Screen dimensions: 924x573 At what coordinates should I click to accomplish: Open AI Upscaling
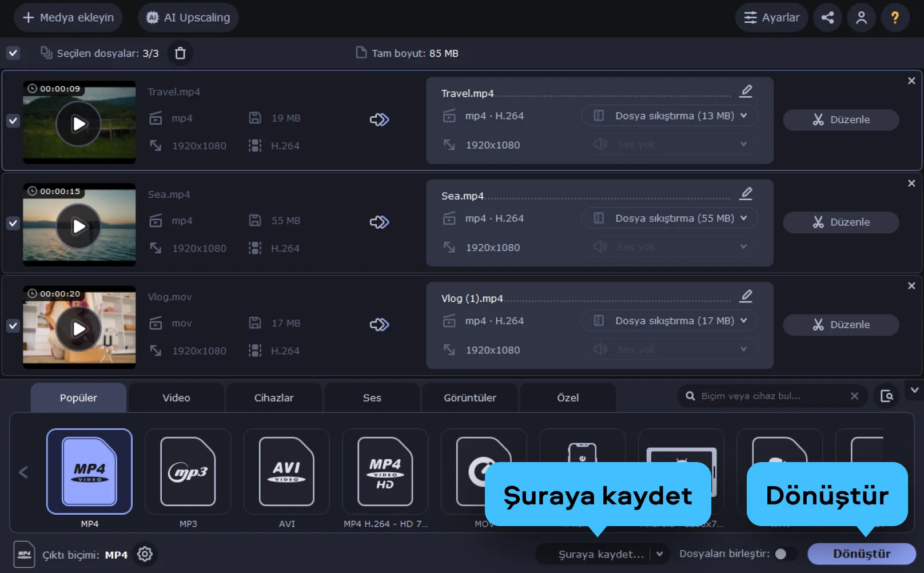tap(188, 18)
